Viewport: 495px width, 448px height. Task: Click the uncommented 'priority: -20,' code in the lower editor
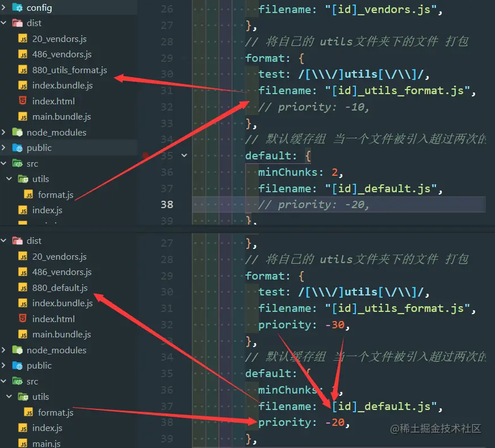[304, 422]
